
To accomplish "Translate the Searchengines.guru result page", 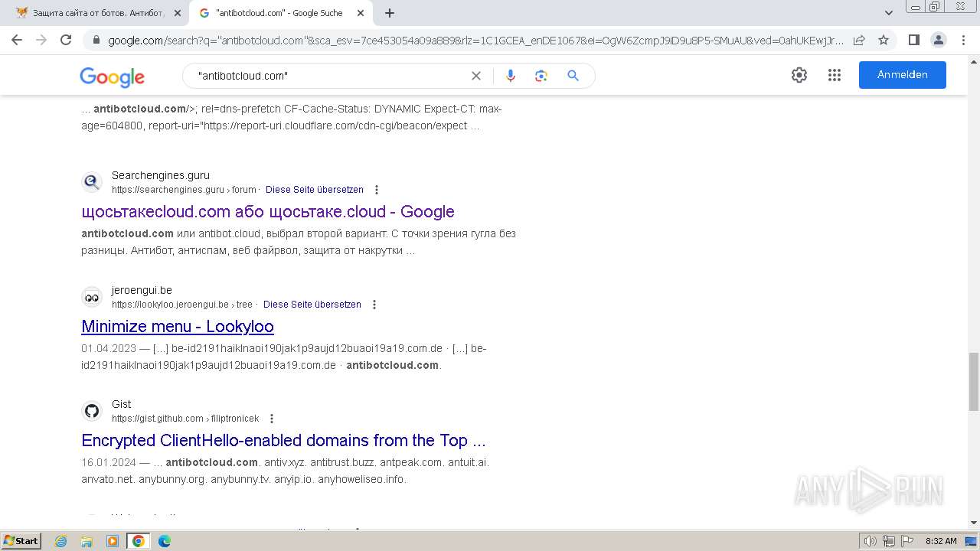I will click(x=315, y=190).
